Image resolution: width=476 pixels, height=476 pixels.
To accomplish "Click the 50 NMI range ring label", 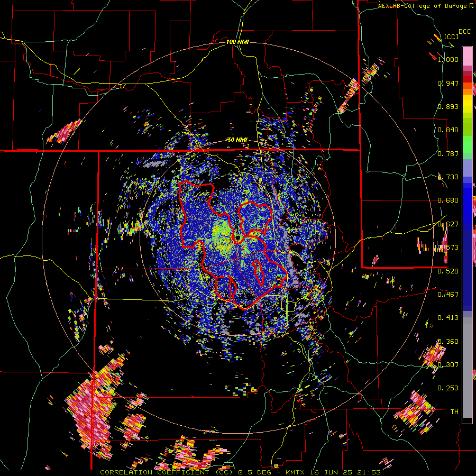I will [x=237, y=140].
